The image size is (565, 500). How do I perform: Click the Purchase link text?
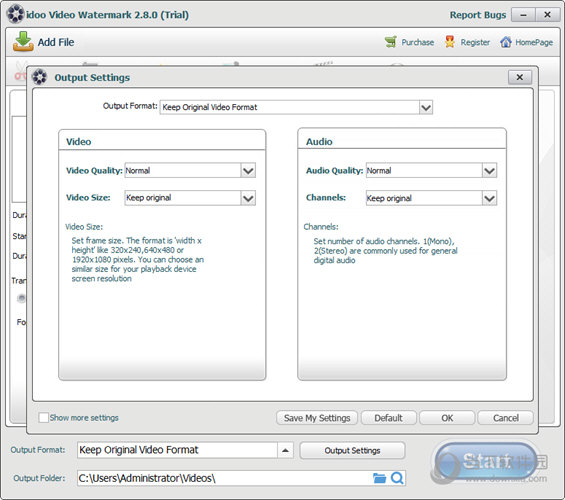pos(418,42)
